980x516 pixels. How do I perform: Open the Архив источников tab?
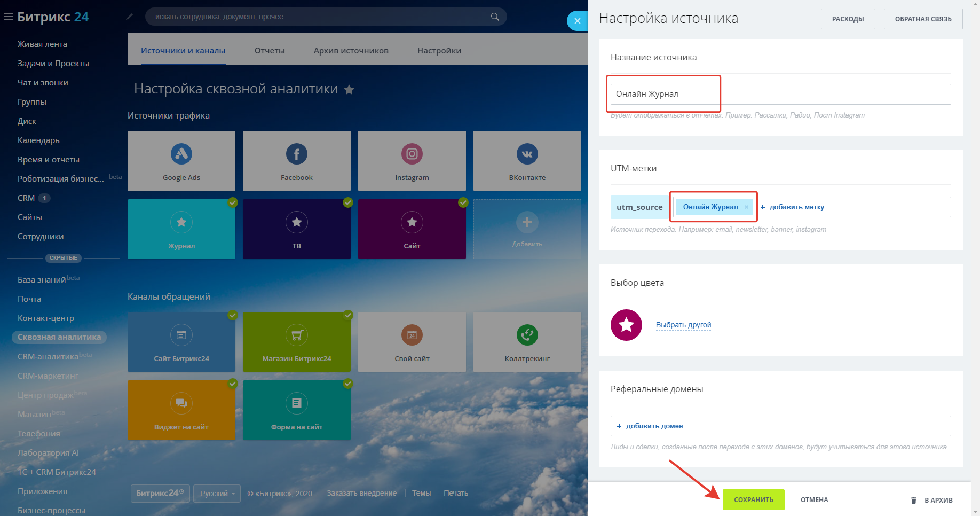point(351,51)
